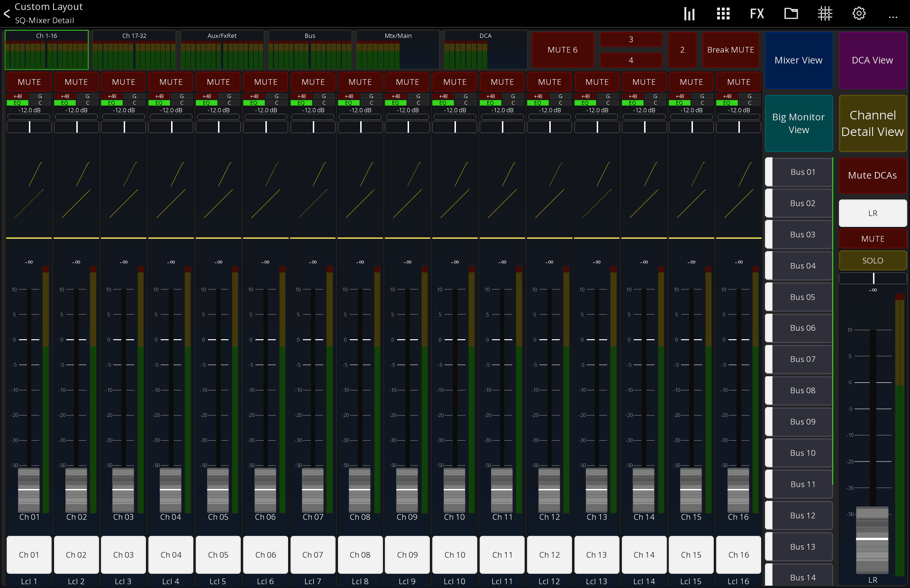Viewport: 910px width, 588px height.
Task: Select the LR mix button
Action: pyautogui.click(x=873, y=213)
